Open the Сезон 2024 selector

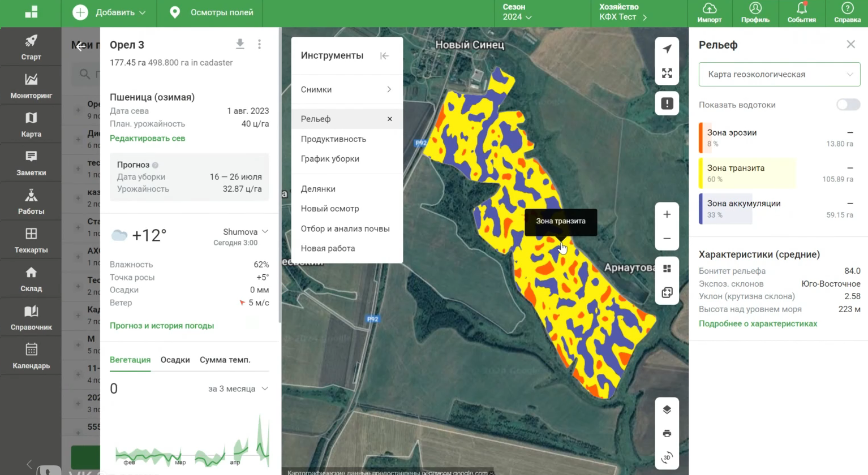tap(517, 12)
